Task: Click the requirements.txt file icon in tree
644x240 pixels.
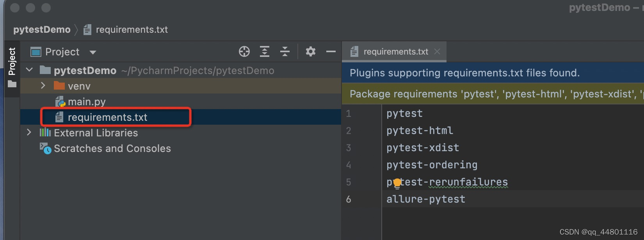Action: [59, 117]
